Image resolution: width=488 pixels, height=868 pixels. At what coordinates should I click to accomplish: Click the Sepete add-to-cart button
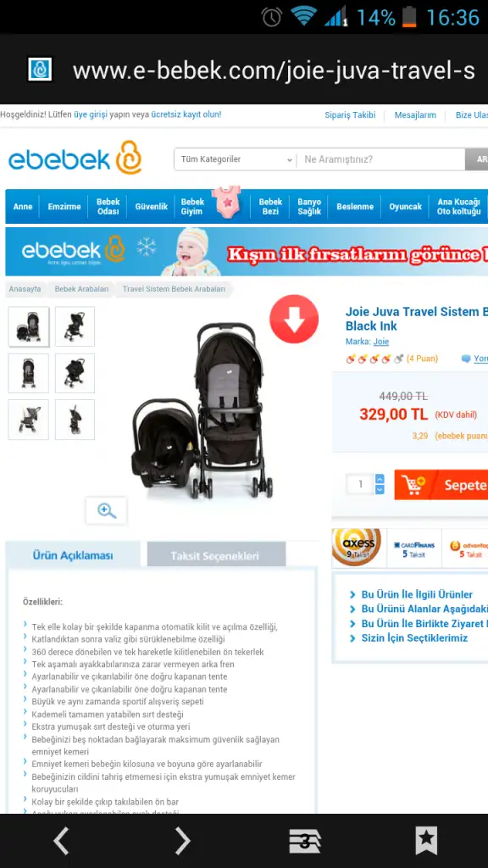tap(441, 485)
